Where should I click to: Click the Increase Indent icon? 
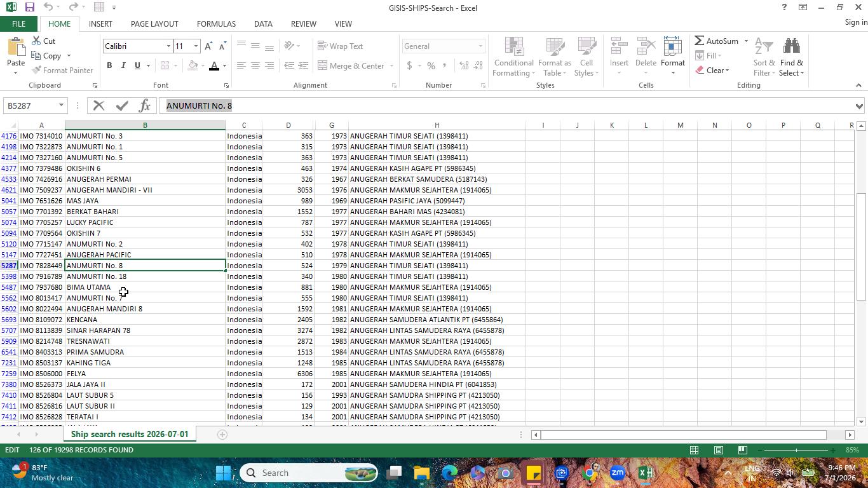coord(303,65)
